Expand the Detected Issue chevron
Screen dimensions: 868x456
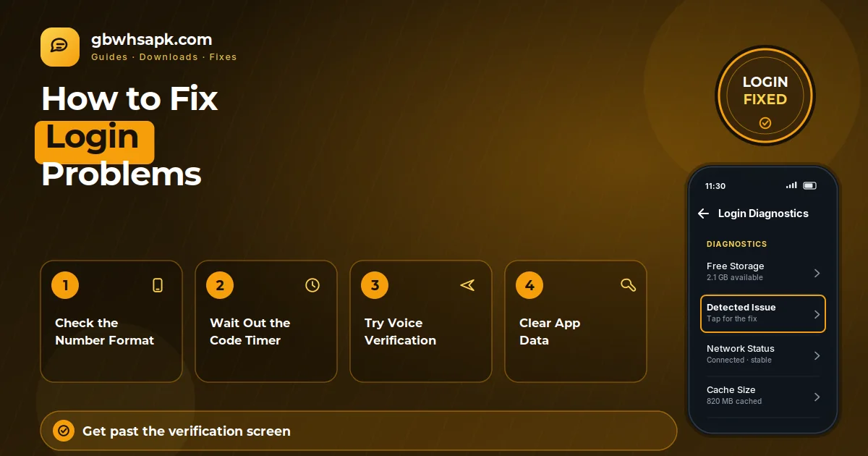(x=817, y=314)
